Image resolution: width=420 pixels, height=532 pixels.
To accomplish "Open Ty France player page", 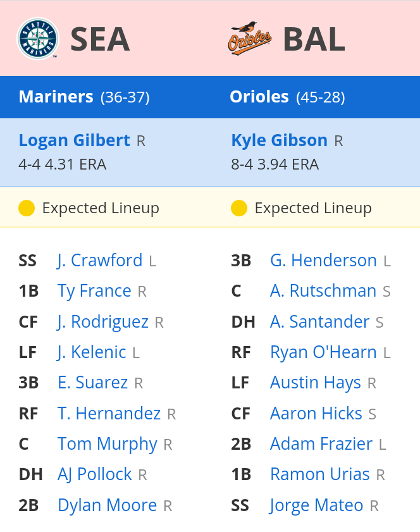I will tap(94, 291).
